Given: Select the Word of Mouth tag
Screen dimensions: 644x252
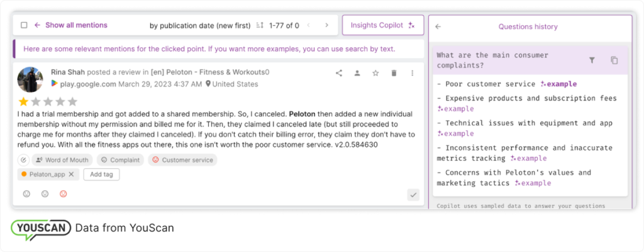Looking at the screenshot, I should 62,160.
